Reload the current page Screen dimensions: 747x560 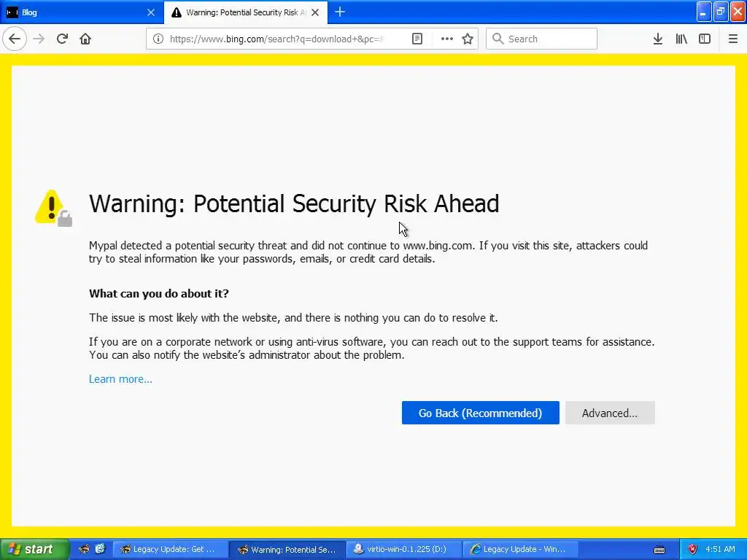62,39
